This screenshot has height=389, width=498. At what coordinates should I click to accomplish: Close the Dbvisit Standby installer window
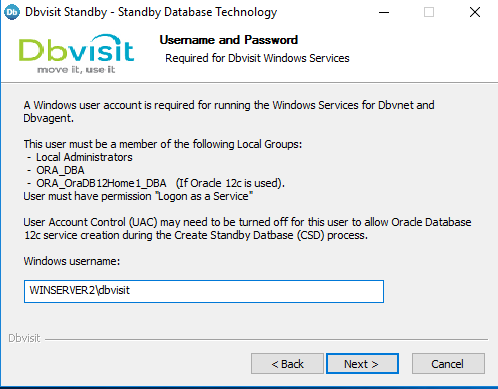click(x=475, y=12)
